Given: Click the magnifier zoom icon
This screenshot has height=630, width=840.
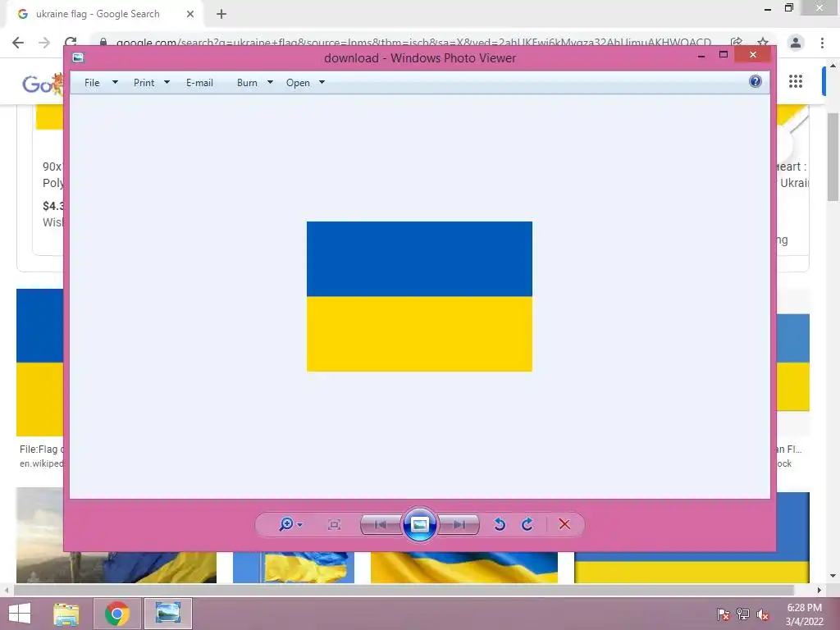Looking at the screenshot, I should coord(286,524).
